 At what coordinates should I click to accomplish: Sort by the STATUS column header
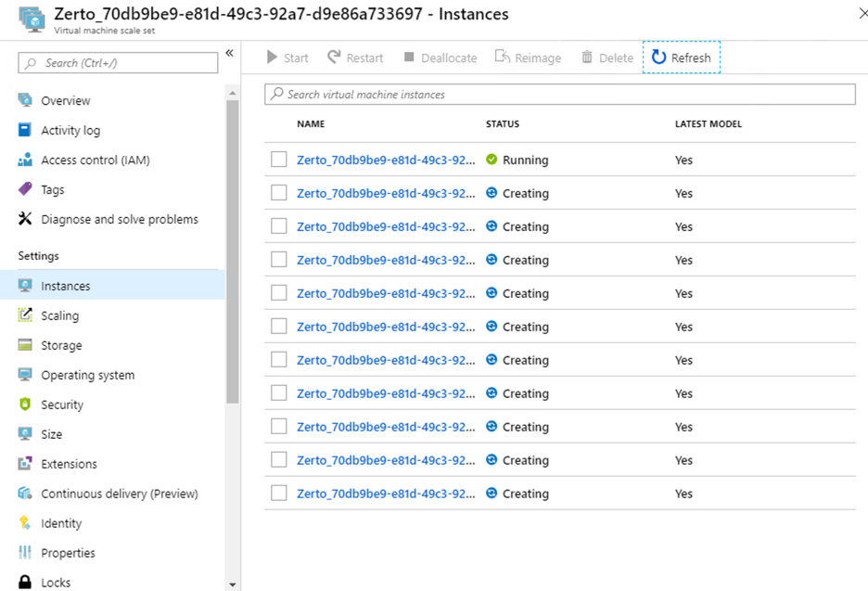[x=503, y=124]
